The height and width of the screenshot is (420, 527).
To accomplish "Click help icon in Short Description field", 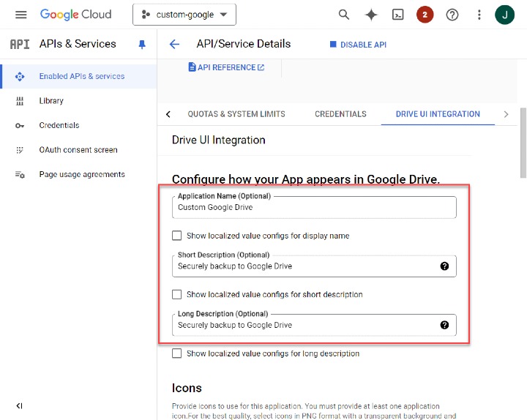I will coord(444,266).
